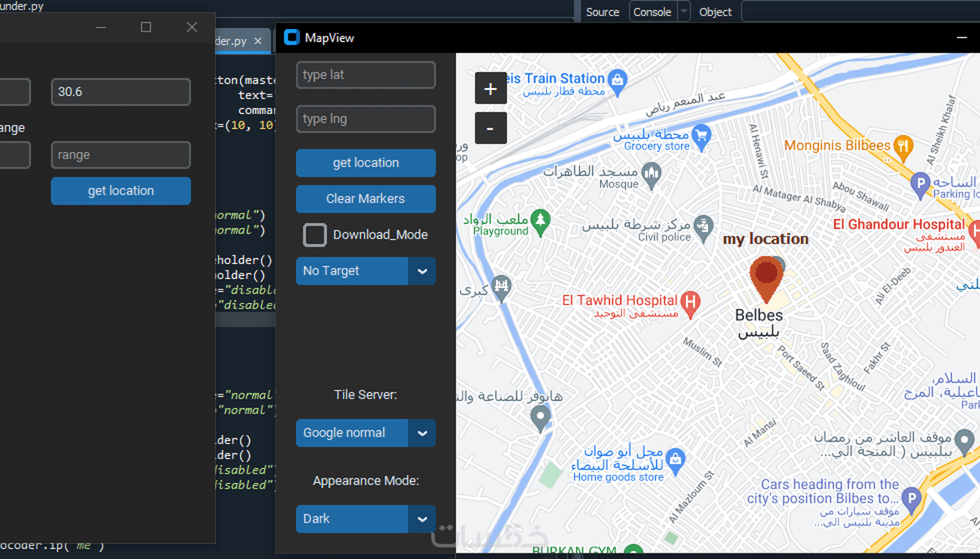Click the range input field

pyautogui.click(x=121, y=155)
